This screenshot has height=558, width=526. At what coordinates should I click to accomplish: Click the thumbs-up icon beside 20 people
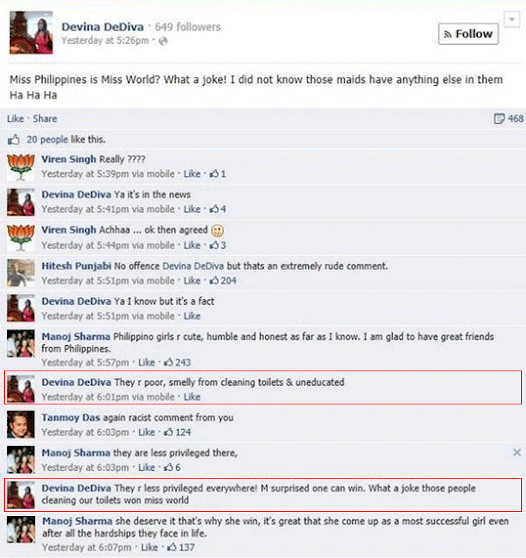[x=14, y=140]
